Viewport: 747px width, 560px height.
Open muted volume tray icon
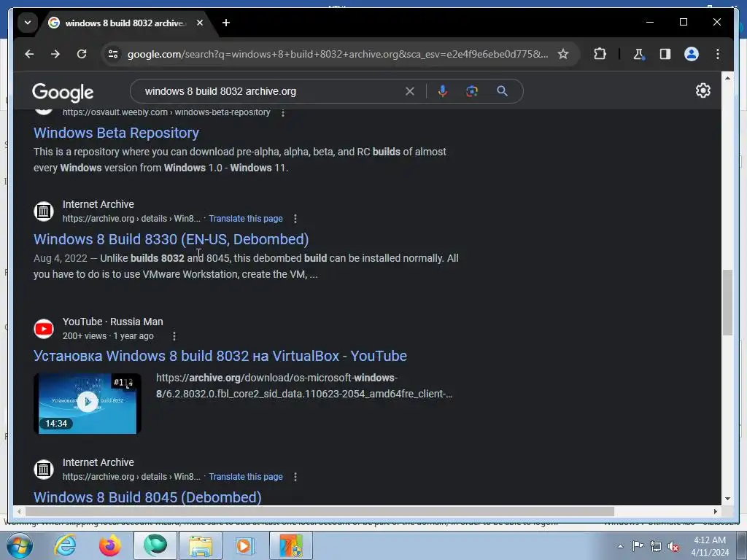tap(673, 546)
